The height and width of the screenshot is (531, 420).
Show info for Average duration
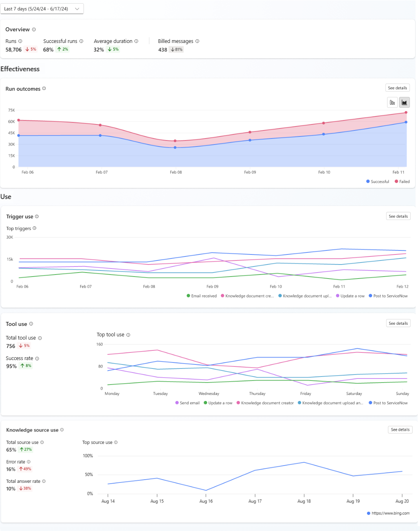coord(136,41)
